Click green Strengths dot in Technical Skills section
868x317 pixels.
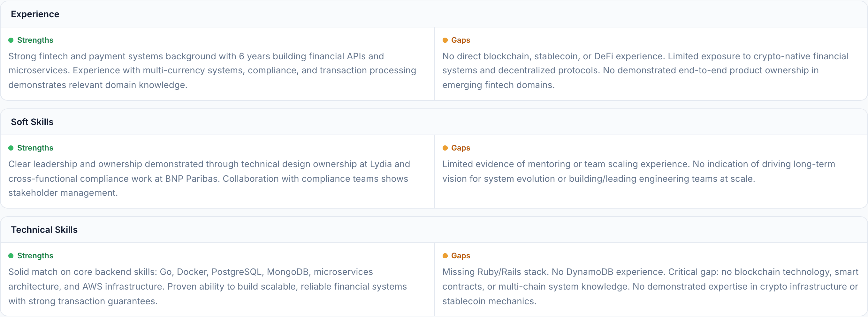pyautogui.click(x=11, y=255)
